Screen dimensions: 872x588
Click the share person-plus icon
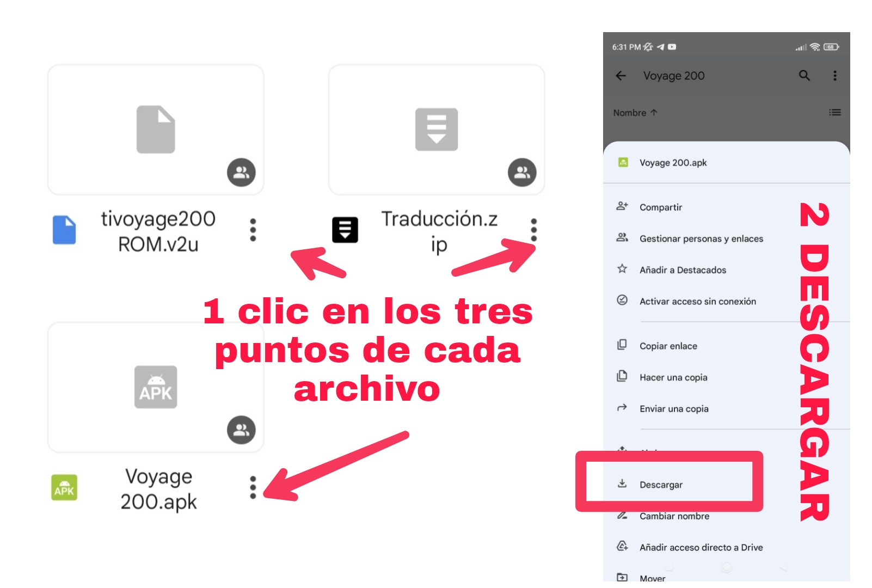tap(622, 206)
